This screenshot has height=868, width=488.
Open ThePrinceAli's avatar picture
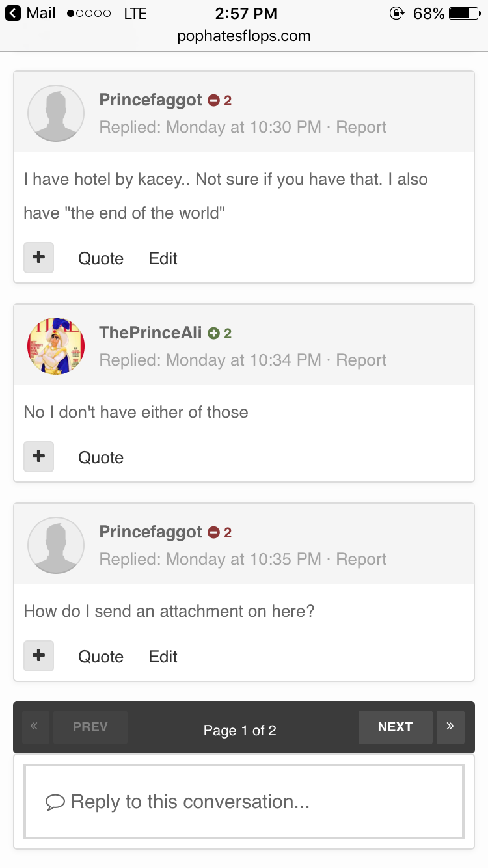(x=56, y=346)
